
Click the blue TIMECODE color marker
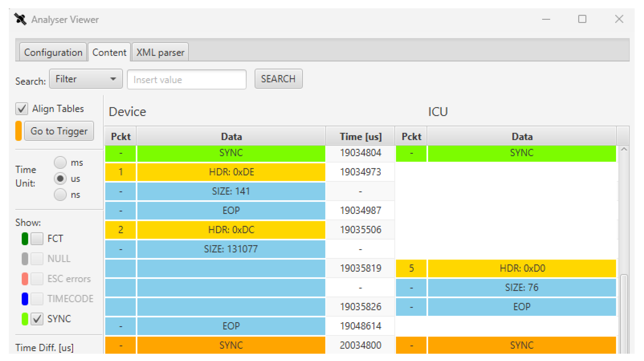coord(25,299)
